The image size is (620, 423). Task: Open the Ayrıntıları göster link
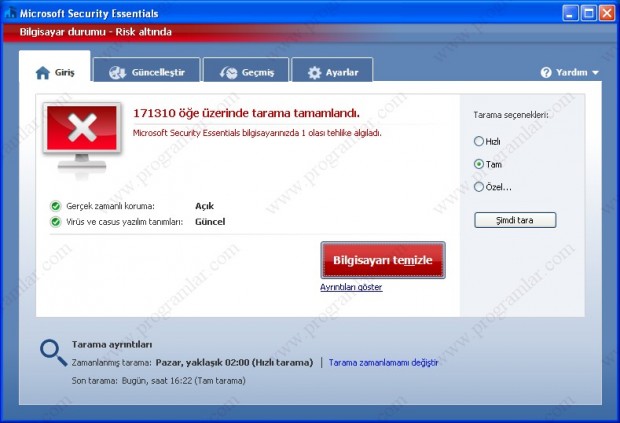tap(351, 287)
